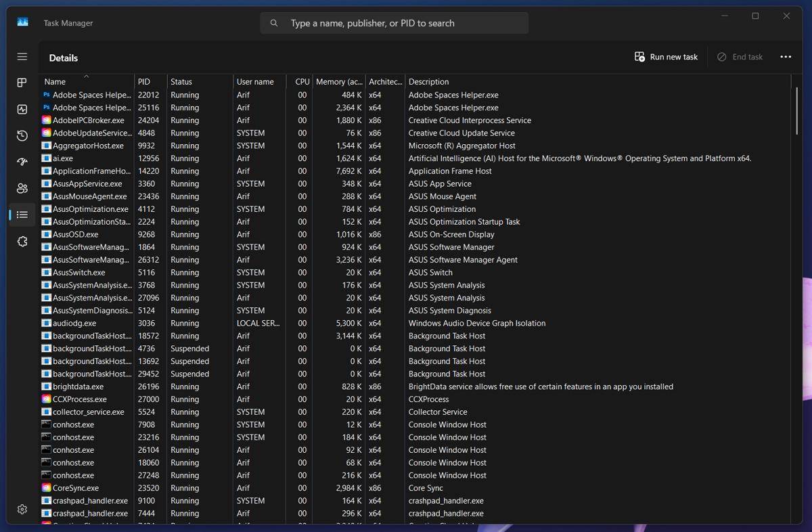Open the Performance page in sidebar
812x532 pixels.
(x=22, y=109)
